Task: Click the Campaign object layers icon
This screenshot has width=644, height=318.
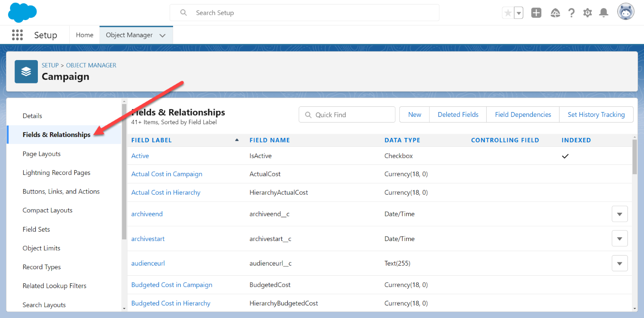Action: click(x=26, y=72)
